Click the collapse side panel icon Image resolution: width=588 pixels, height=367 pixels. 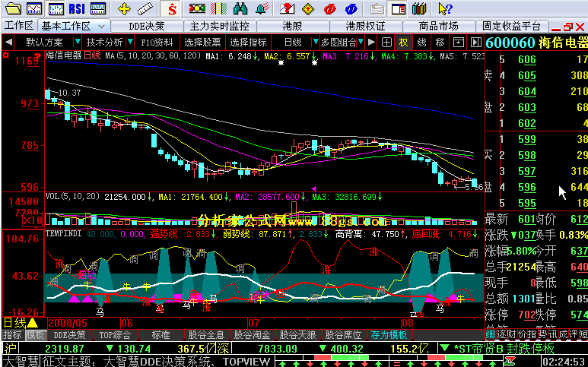[476, 42]
